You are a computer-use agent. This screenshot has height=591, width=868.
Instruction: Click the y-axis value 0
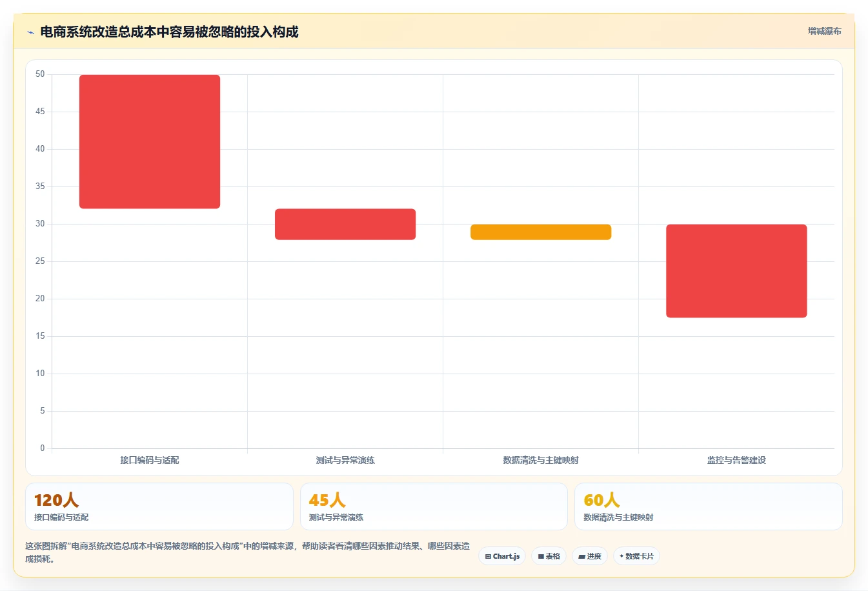[x=43, y=448]
